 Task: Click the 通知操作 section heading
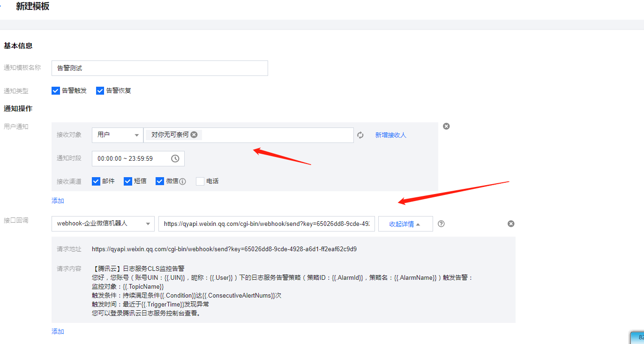tap(18, 108)
